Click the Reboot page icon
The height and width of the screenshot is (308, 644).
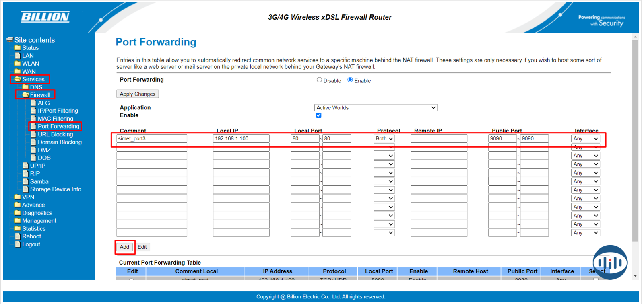18,236
